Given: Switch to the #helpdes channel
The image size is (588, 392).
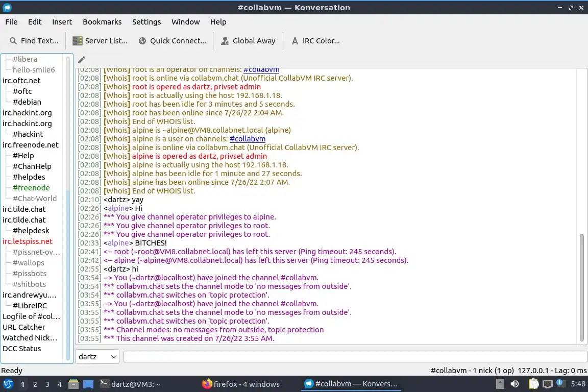Looking at the screenshot, I should point(29,177).
